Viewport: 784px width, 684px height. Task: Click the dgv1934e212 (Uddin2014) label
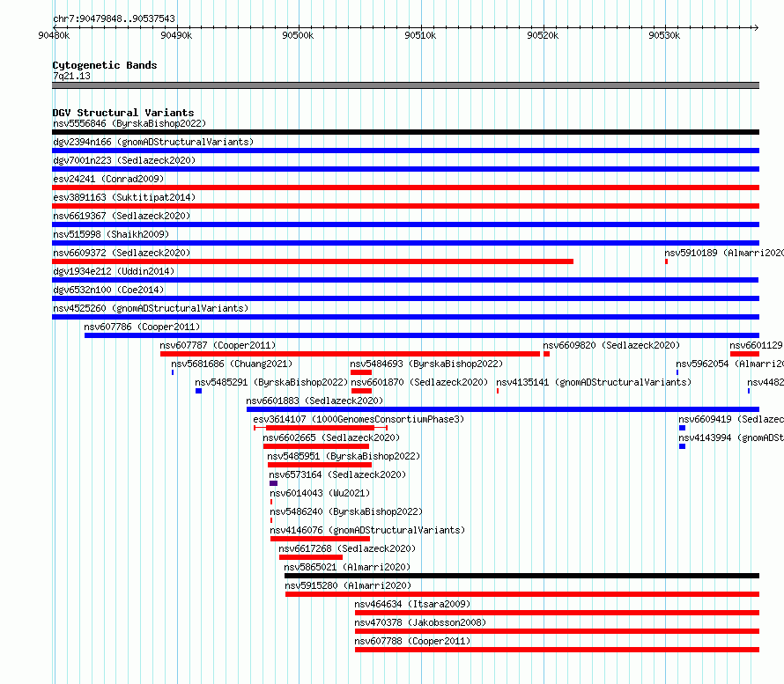(114, 271)
